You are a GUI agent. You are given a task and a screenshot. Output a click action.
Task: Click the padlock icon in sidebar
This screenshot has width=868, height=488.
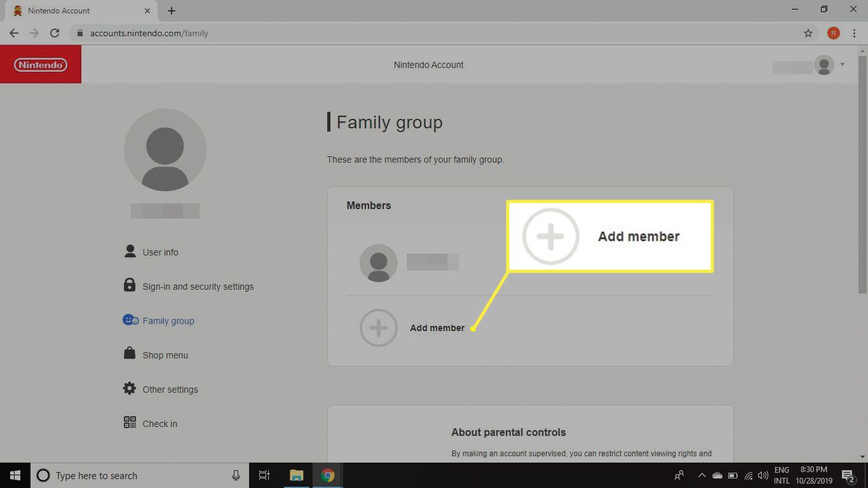pyautogui.click(x=130, y=285)
